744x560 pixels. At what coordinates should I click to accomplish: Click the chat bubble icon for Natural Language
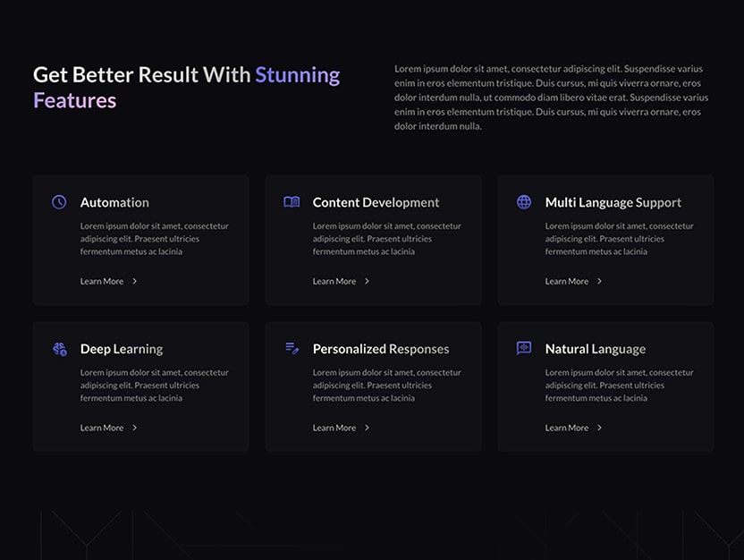[523, 349]
